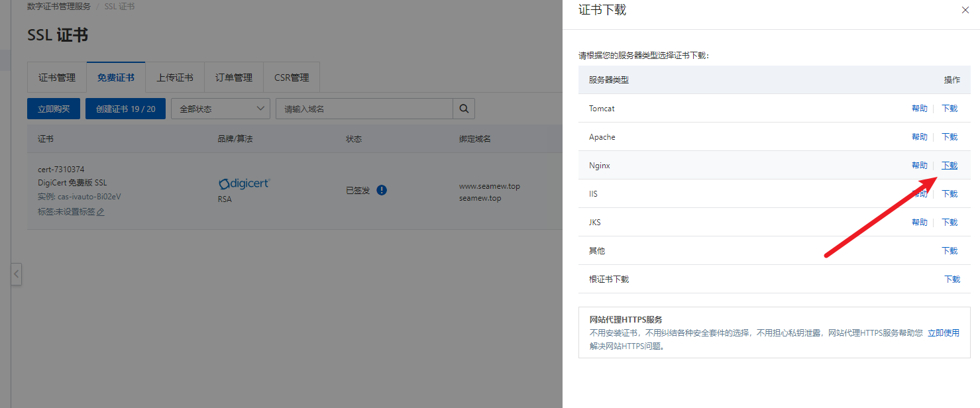980x408 pixels.
Task: Click the edit tag pencil icon
Action: click(x=101, y=212)
